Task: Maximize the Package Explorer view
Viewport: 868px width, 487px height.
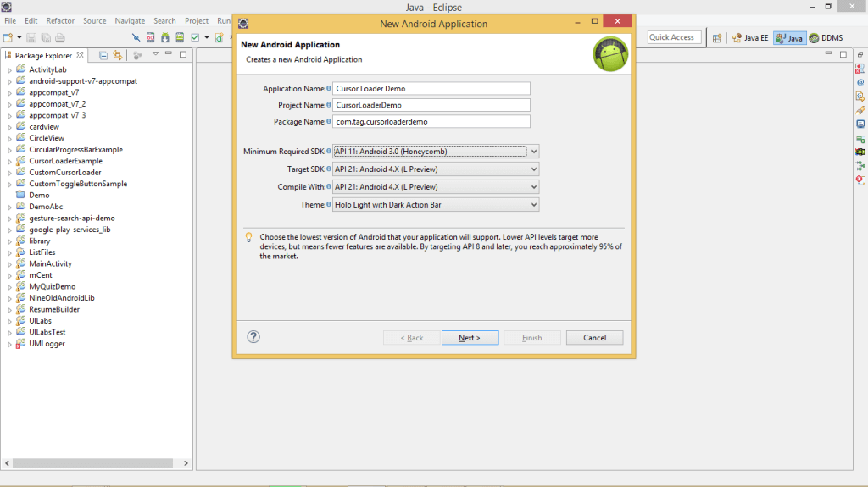Action: (x=183, y=54)
